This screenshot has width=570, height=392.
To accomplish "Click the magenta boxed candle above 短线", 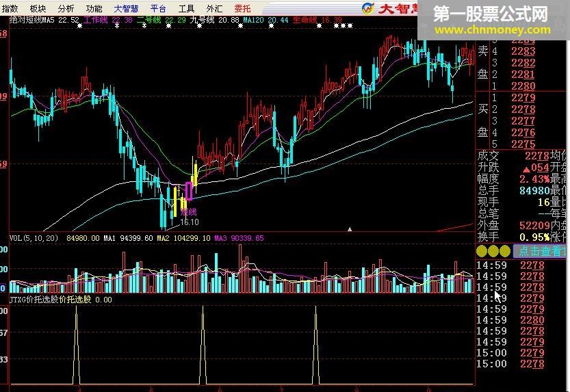I will 189,191.
